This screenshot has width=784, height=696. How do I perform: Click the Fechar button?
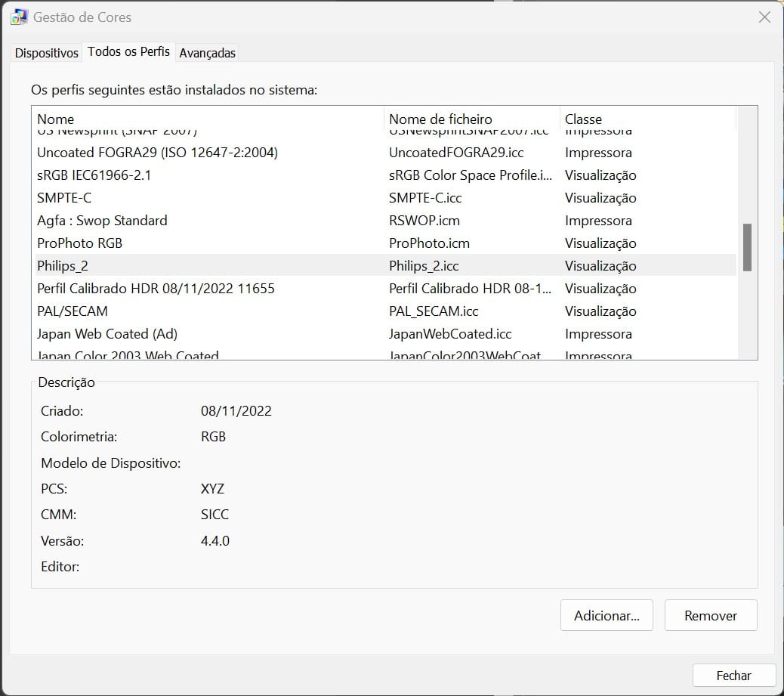pos(733,676)
